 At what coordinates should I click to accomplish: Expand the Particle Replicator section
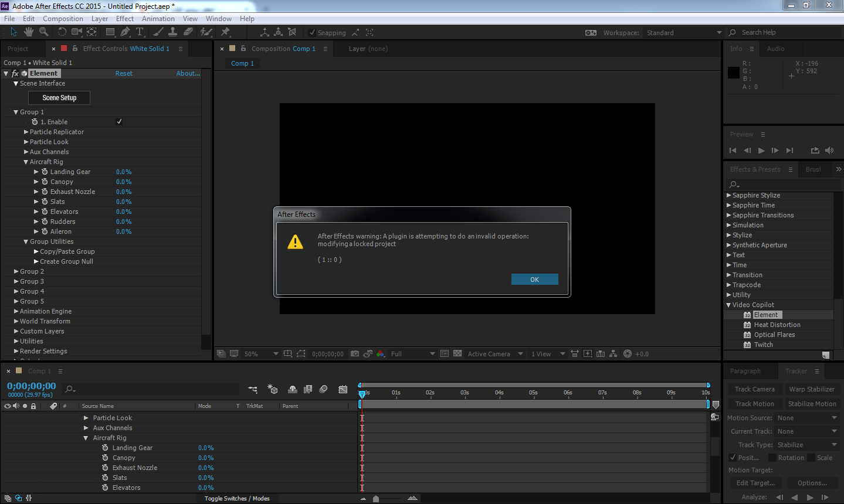pyautogui.click(x=26, y=132)
